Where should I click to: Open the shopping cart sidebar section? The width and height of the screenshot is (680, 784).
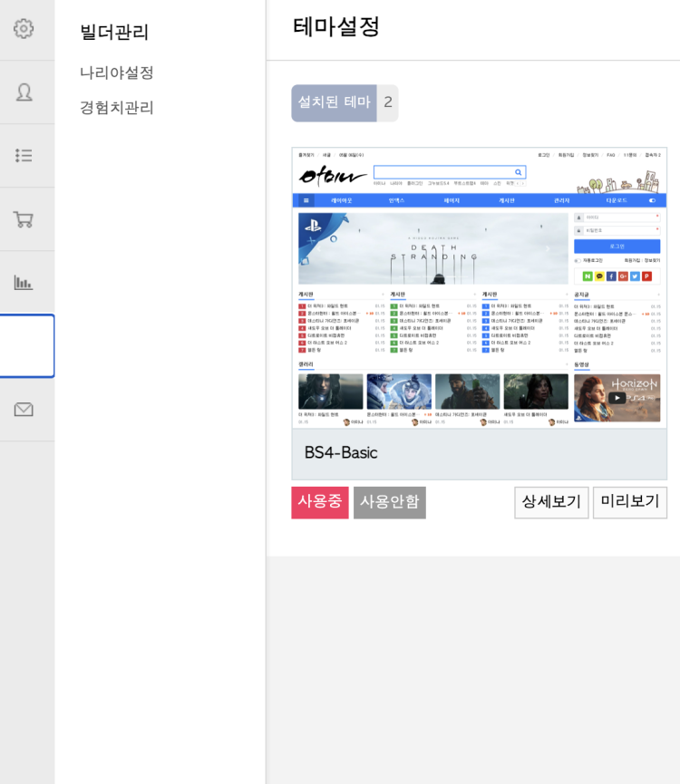pos(24,219)
